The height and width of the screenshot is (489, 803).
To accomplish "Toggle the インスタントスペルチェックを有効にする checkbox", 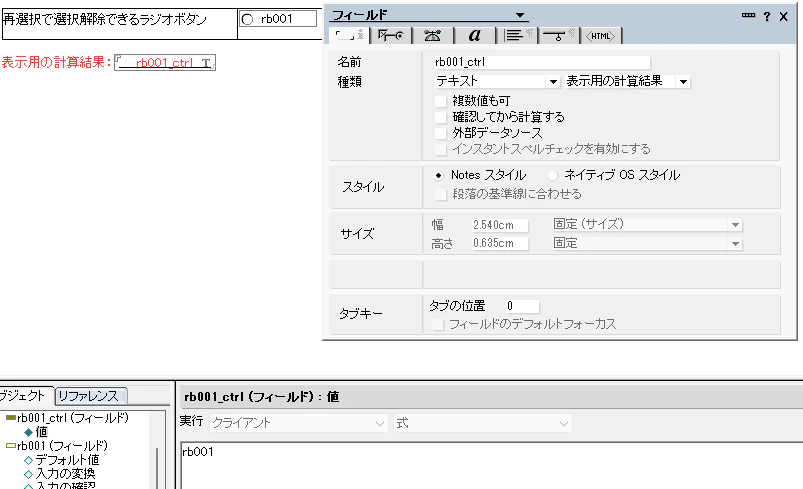I will click(440, 150).
